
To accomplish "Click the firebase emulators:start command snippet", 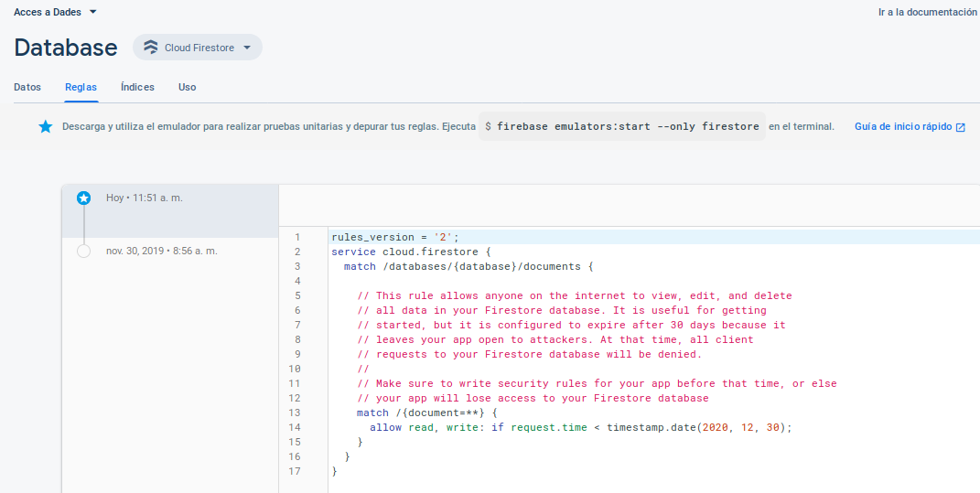I will 622,127.
